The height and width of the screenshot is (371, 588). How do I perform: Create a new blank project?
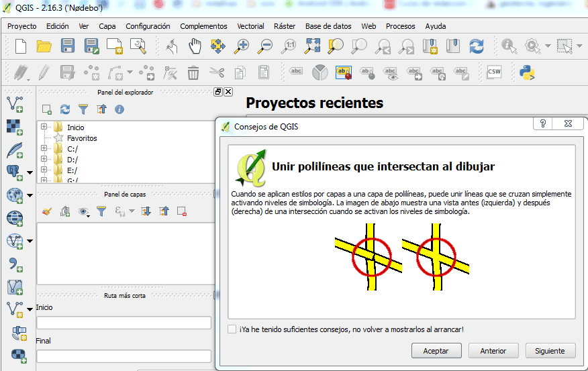21,46
